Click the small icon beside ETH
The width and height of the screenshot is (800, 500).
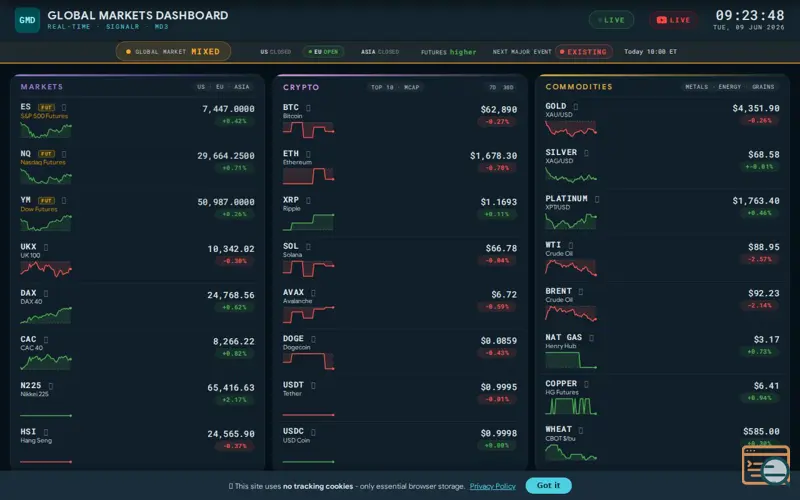click(x=308, y=154)
